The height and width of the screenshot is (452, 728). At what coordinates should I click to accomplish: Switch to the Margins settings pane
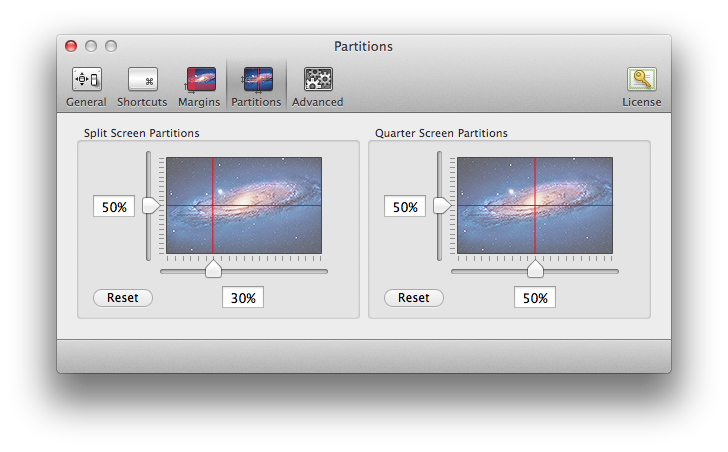pyautogui.click(x=199, y=86)
